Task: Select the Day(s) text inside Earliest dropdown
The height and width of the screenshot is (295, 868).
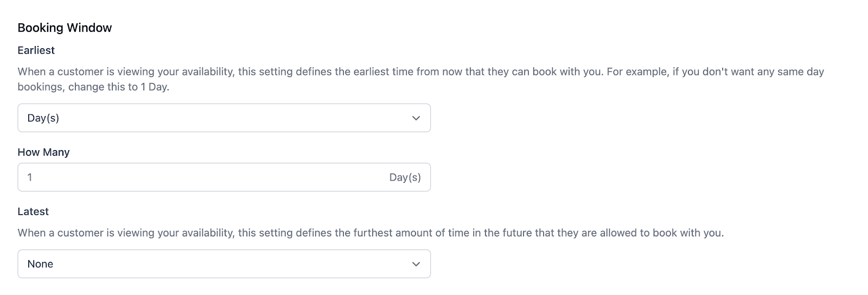Action: (x=43, y=118)
